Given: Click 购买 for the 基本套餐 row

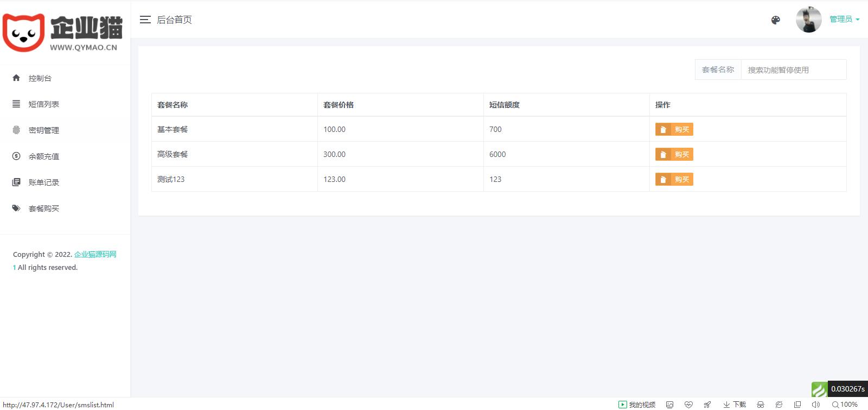Looking at the screenshot, I should pos(674,129).
